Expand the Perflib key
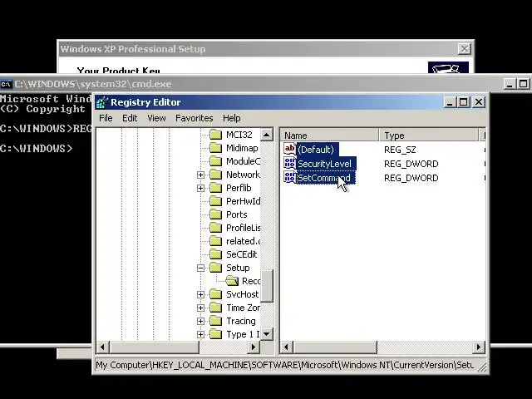This screenshot has width=532, height=399. pyautogui.click(x=200, y=188)
